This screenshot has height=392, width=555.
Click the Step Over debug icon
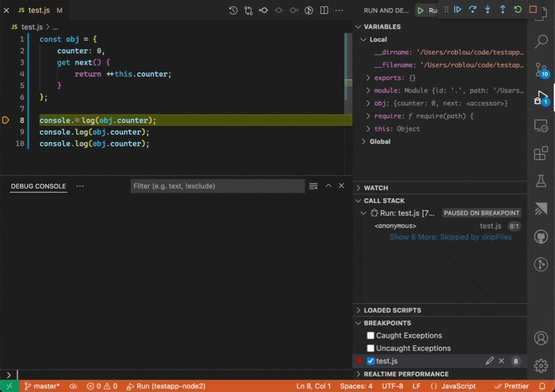point(473,10)
